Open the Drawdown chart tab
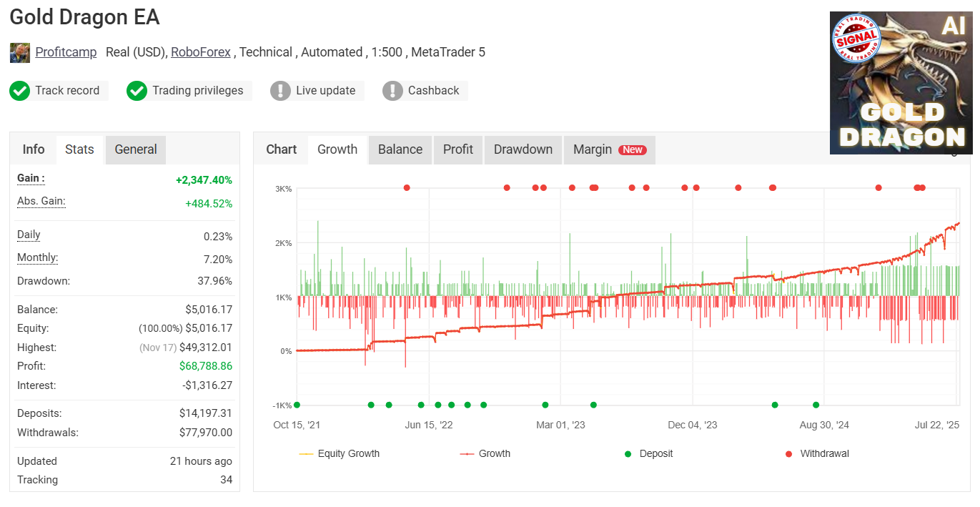The width and height of the screenshot is (980, 507). click(x=523, y=149)
